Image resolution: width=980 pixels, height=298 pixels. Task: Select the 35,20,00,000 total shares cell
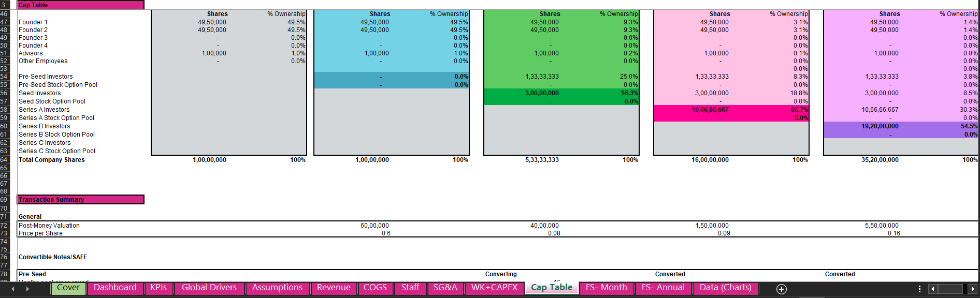point(880,160)
